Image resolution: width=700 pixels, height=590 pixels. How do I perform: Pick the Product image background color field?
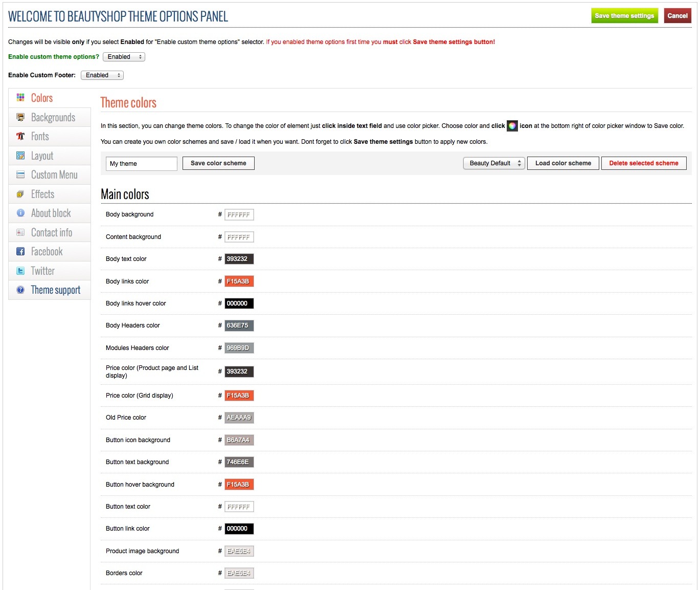[x=239, y=551]
